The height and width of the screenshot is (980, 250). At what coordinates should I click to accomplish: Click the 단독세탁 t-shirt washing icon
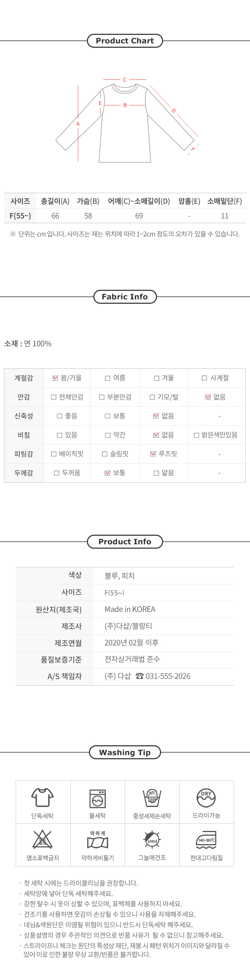coord(42,797)
